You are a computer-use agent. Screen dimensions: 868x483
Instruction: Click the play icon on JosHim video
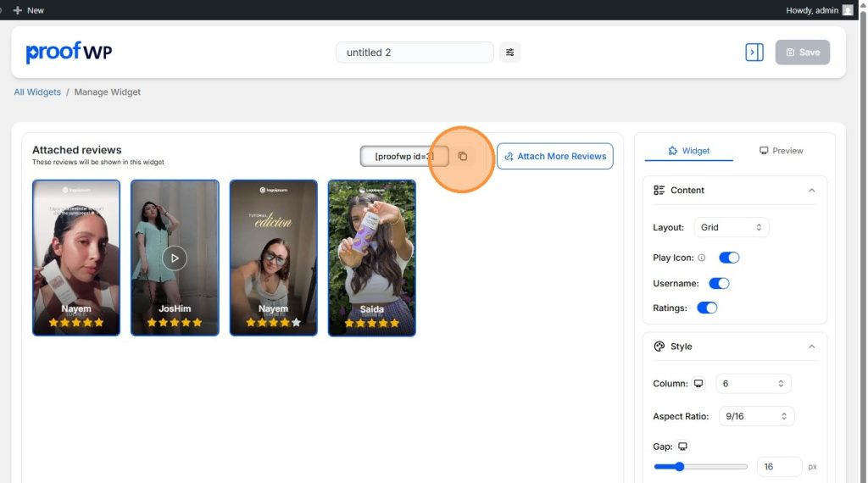coord(175,258)
